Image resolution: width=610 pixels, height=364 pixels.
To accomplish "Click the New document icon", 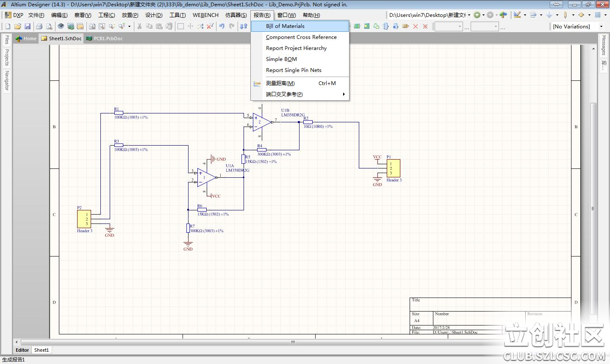I will pyautogui.click(x=8, y=26).
